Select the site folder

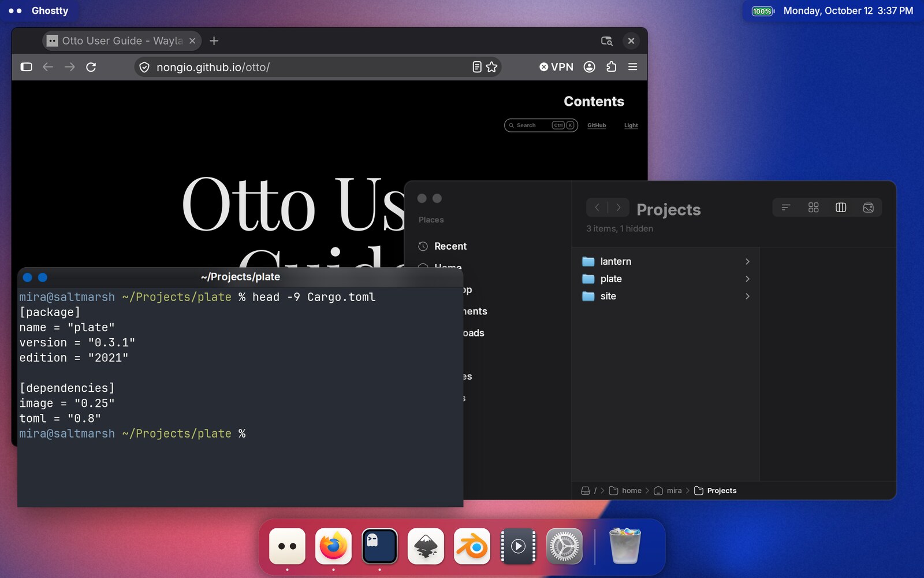pos(666,296)
